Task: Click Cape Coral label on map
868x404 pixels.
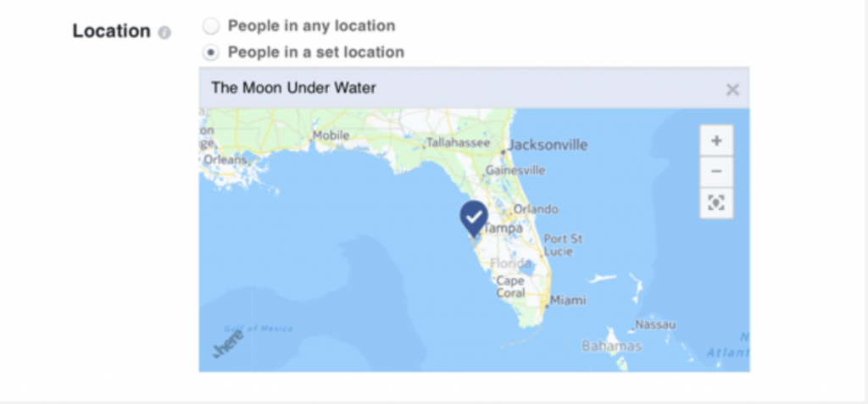Action: pyautogui.click(x=510, y=286)
